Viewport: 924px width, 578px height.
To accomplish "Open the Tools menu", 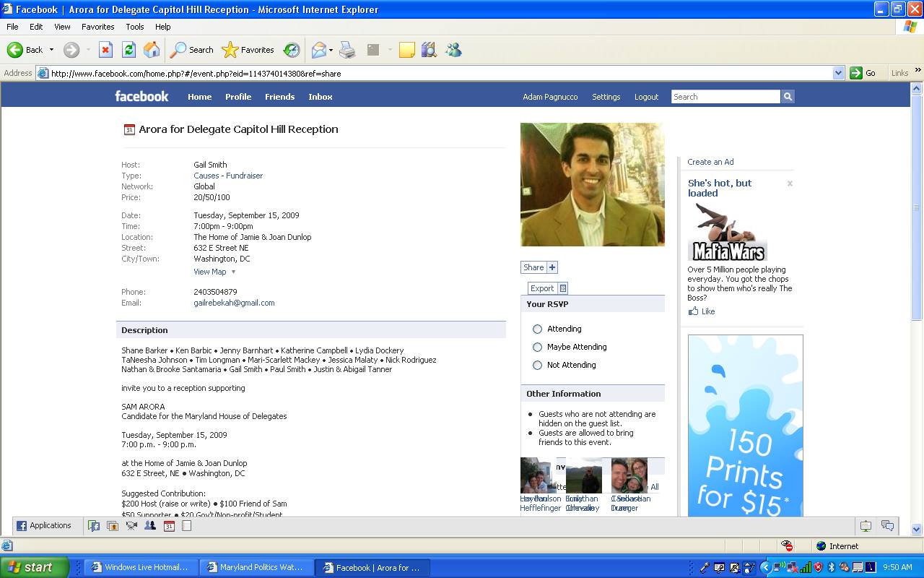I will [135, 27].
